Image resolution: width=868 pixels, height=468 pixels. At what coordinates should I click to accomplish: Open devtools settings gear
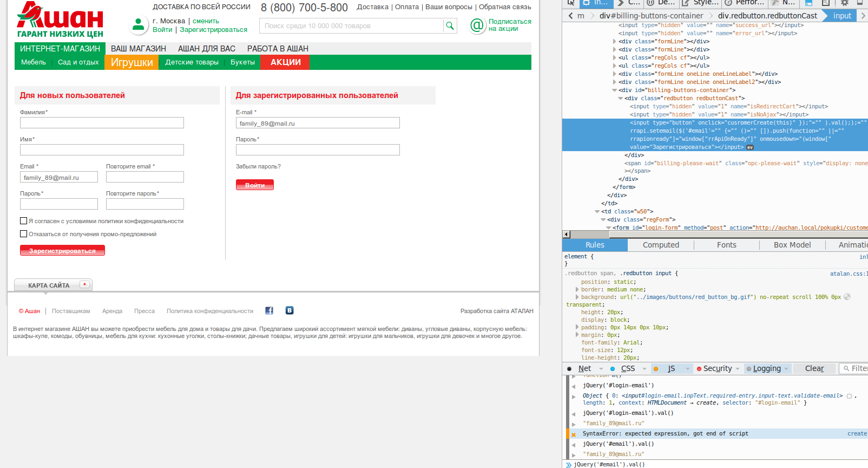click(x=844, y=3)
